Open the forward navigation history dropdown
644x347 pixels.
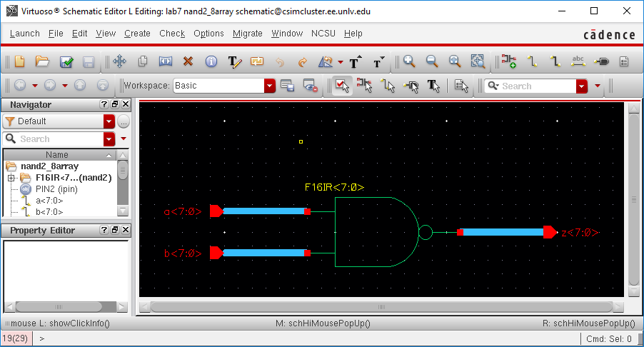(x=65, y=86)
